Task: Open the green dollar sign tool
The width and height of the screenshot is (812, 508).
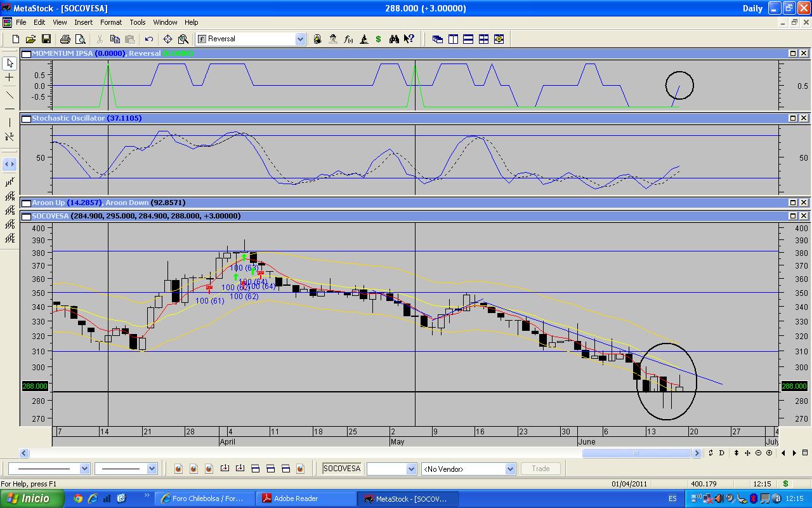Action: 379,39
